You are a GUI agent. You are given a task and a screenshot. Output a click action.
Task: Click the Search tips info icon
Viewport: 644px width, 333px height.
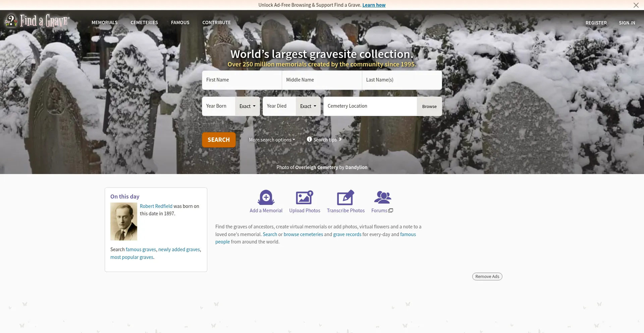click(309, 139)
